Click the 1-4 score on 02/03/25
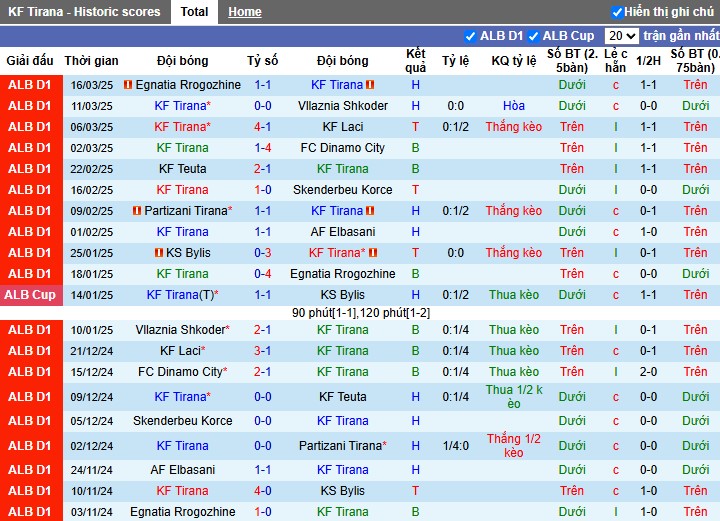720x521 pixels. pyautogui.click(x=263, y=148)
